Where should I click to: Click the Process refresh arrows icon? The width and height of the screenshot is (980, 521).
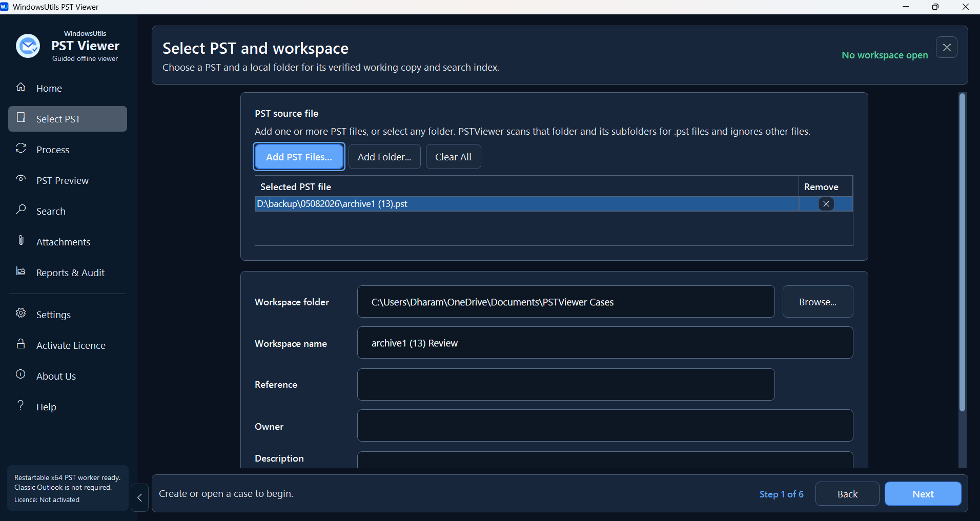21,149
